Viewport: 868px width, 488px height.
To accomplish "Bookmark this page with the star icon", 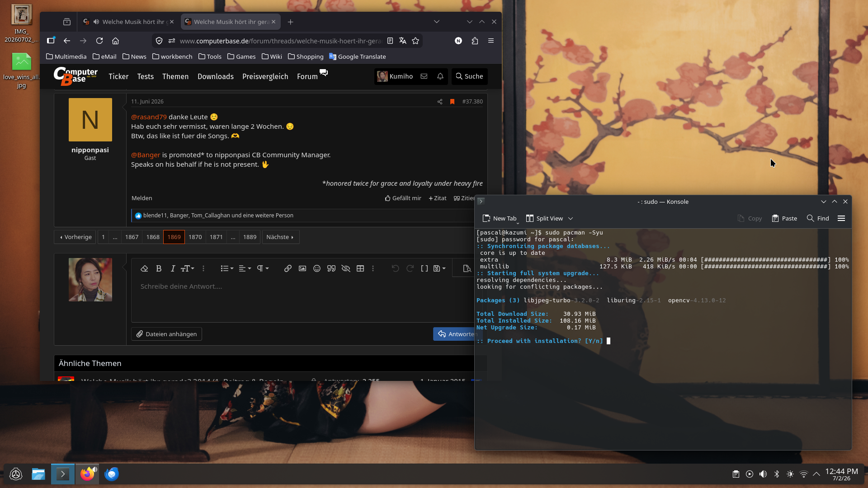I will pos(415,41).
